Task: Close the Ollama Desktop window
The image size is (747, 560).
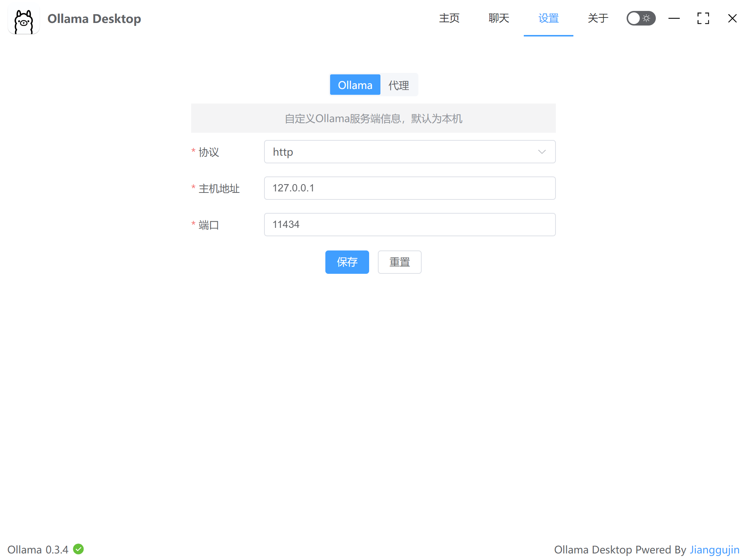Action: tap(732, 18)
